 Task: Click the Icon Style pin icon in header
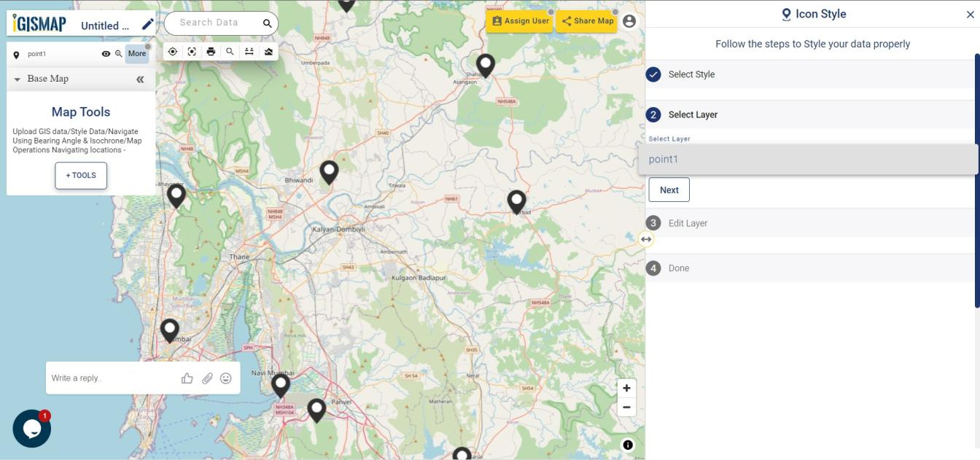786,15
